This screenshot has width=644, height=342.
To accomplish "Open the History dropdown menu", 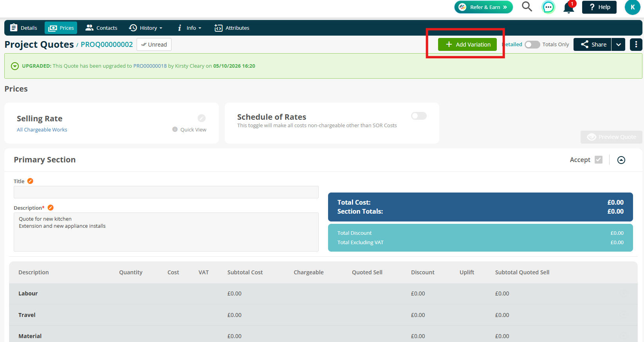I will pos(146,28).
